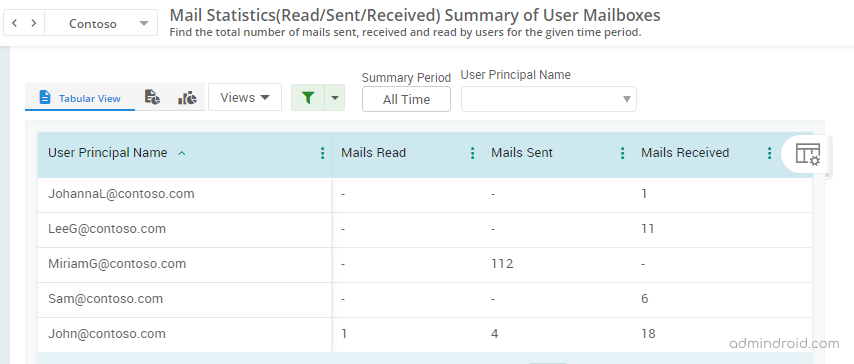Open the User Principal Name combo box
The height and width of the screenshot is (364, 854).
pyautogui.click(x=548, y=99)
